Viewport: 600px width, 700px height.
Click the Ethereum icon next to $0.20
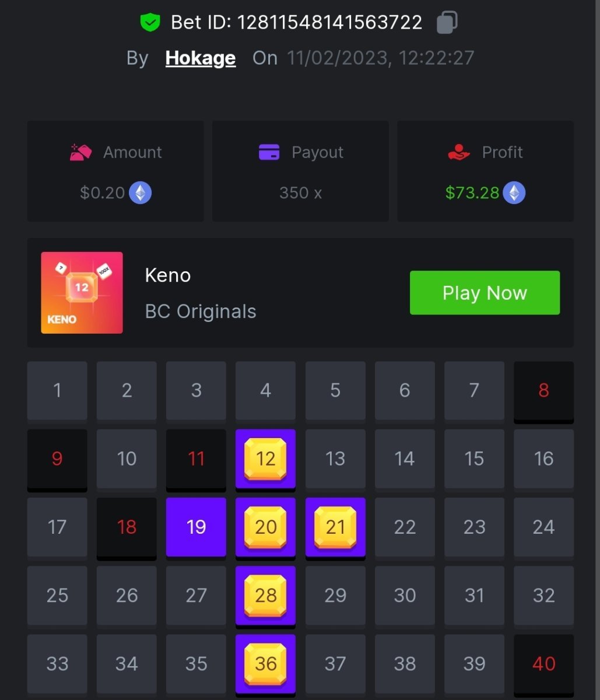[x=140, y=192]
